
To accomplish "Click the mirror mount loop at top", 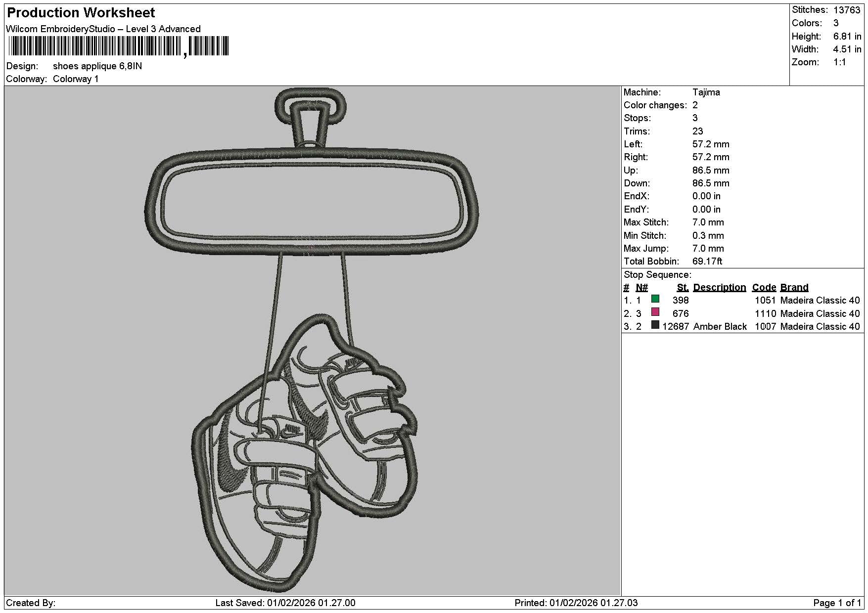I will [310, 116].
